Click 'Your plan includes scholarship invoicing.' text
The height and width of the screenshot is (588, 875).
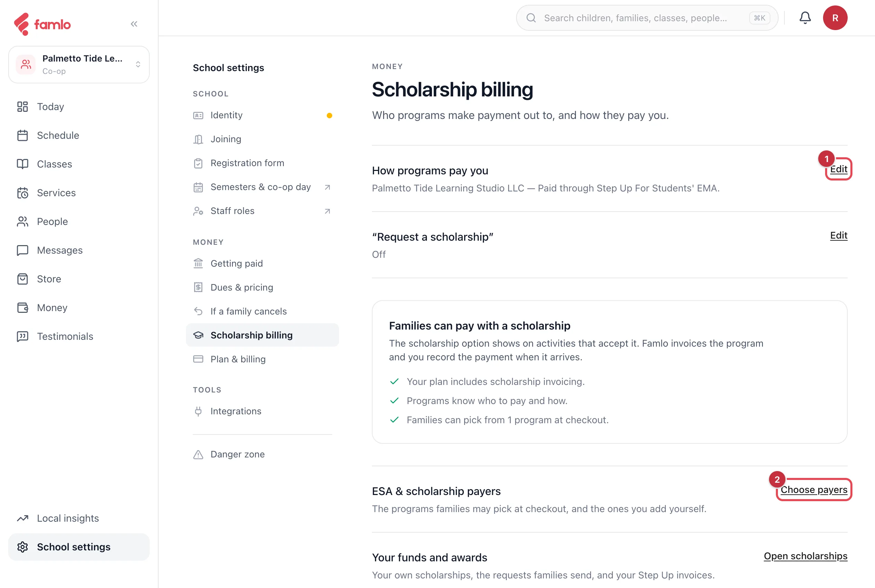pyautogui.click(x=495, y=382)
